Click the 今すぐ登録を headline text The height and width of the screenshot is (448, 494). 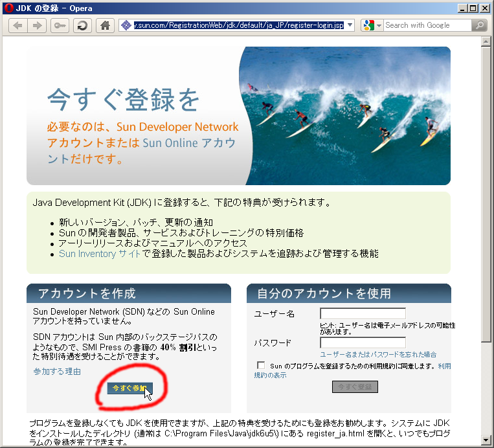[123, 100]
